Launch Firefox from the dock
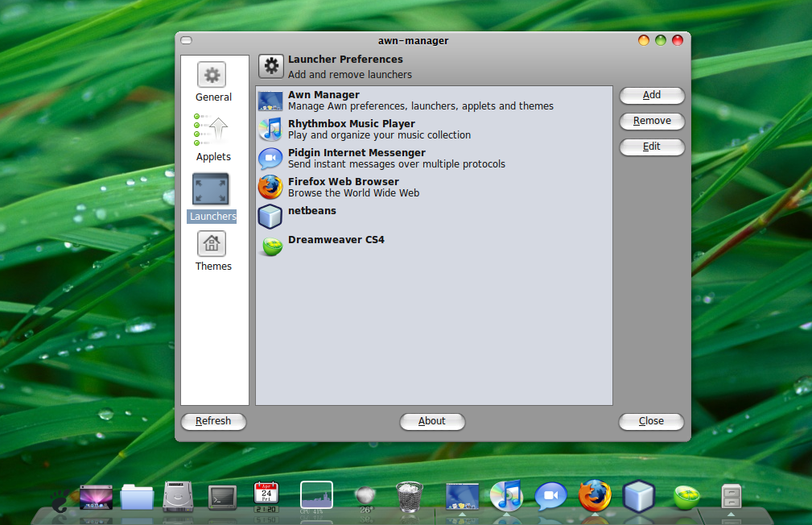812x525 pixels. (x=595, y=495)
